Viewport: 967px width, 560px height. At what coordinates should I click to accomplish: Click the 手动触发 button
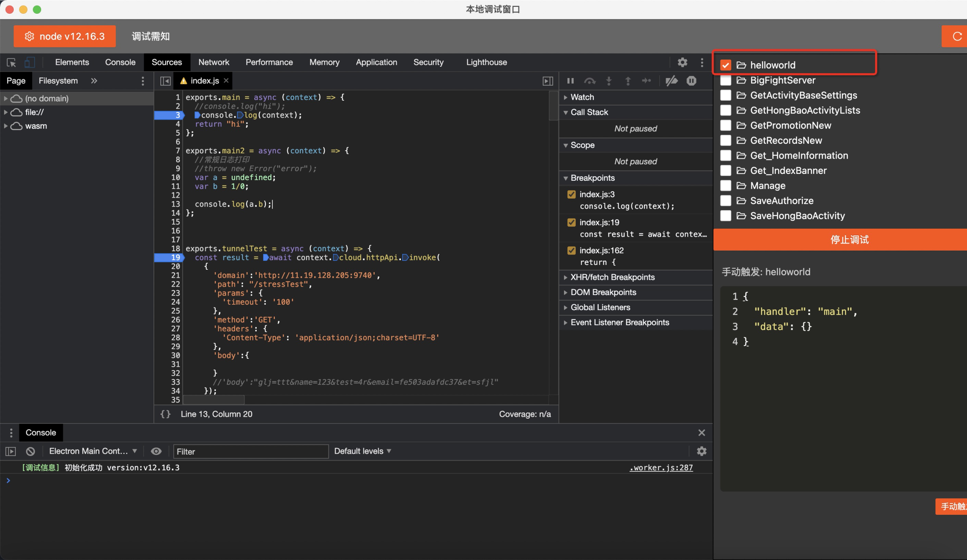pos(952,506)
